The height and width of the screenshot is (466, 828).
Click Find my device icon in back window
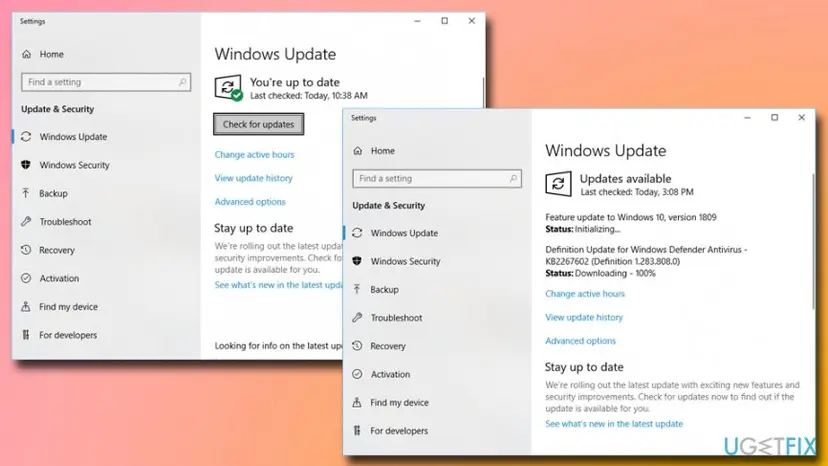click(x=26, y=306)
